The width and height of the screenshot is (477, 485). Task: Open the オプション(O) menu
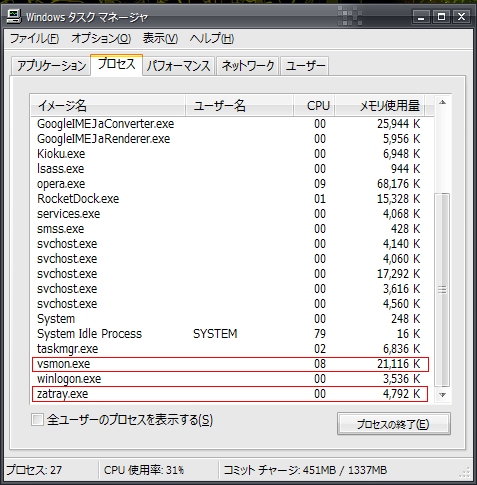[x=101, y=39]
